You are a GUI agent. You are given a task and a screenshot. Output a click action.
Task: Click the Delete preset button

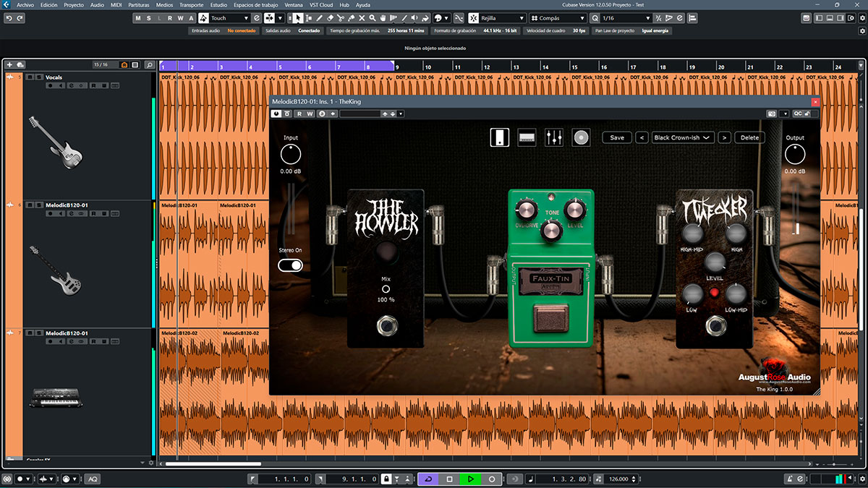750,137
